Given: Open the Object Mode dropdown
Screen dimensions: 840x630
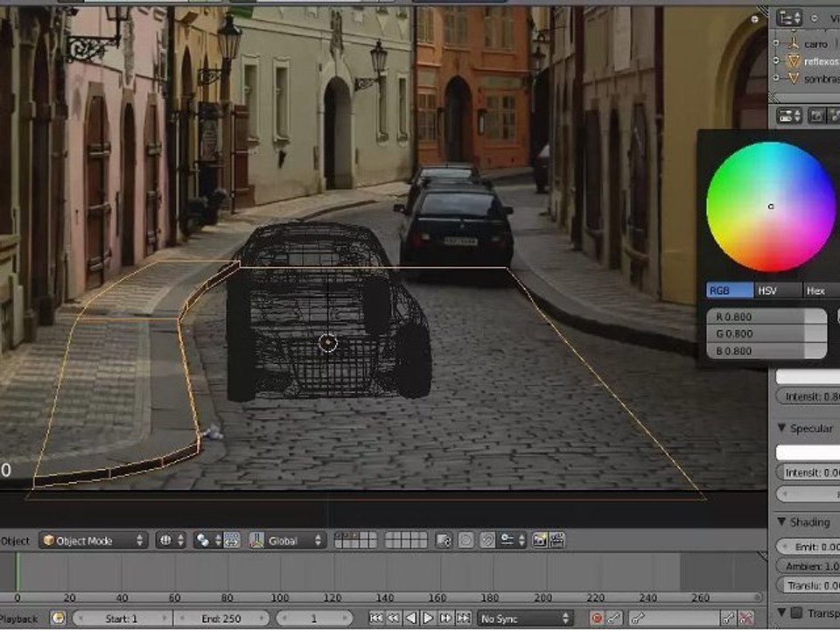Looking at the screenshot, I should 94,540.
